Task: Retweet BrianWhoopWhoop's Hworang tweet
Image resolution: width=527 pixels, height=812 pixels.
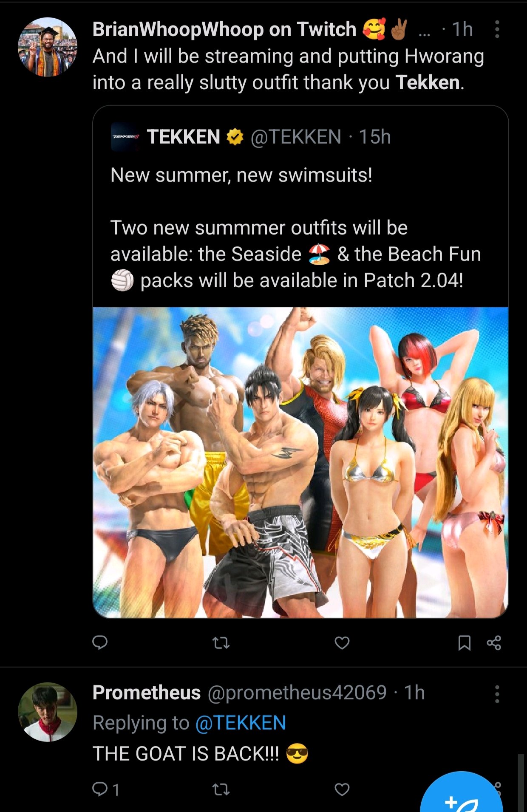Action: point(221,643)
